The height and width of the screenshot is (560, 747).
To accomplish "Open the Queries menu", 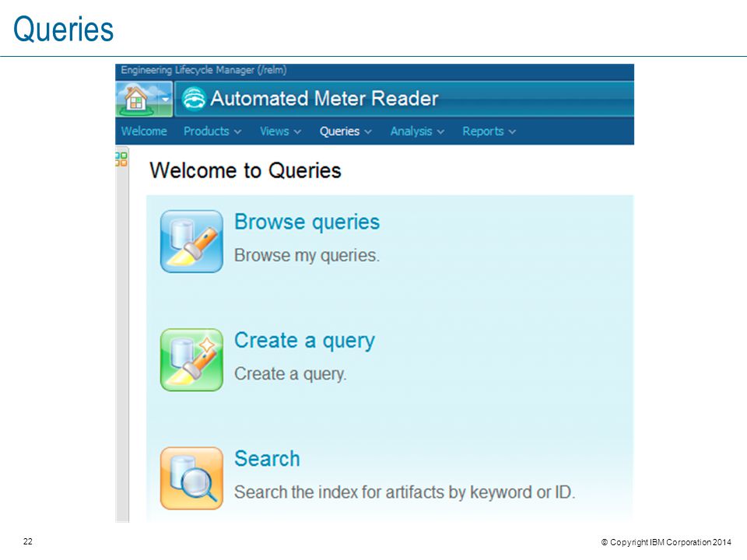I will coord(345,131).
